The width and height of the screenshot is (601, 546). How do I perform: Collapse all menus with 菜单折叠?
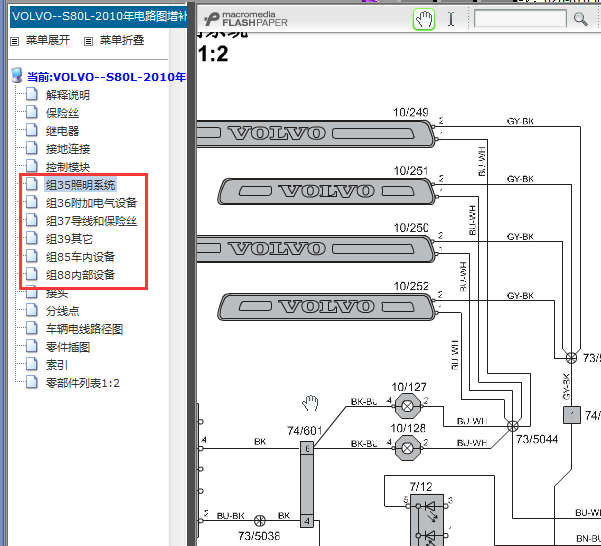(x=122, y=40)
